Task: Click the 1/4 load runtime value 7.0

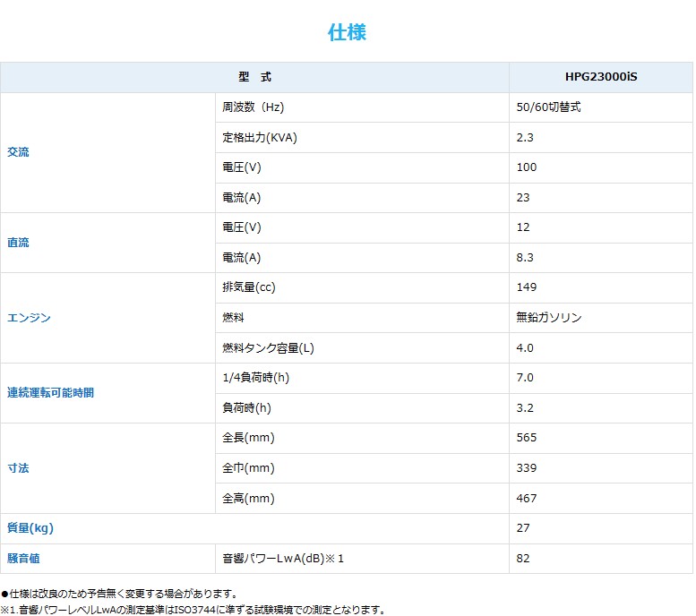Action: (525, 378)
